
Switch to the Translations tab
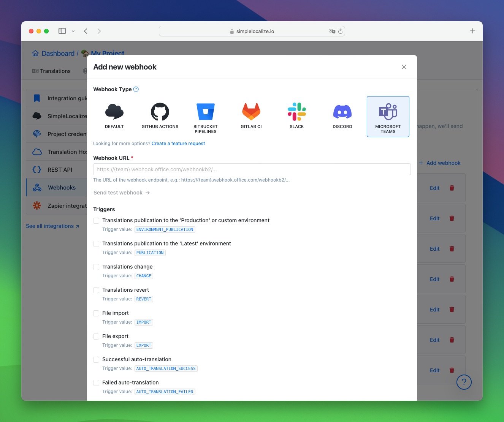coord(51,71)
